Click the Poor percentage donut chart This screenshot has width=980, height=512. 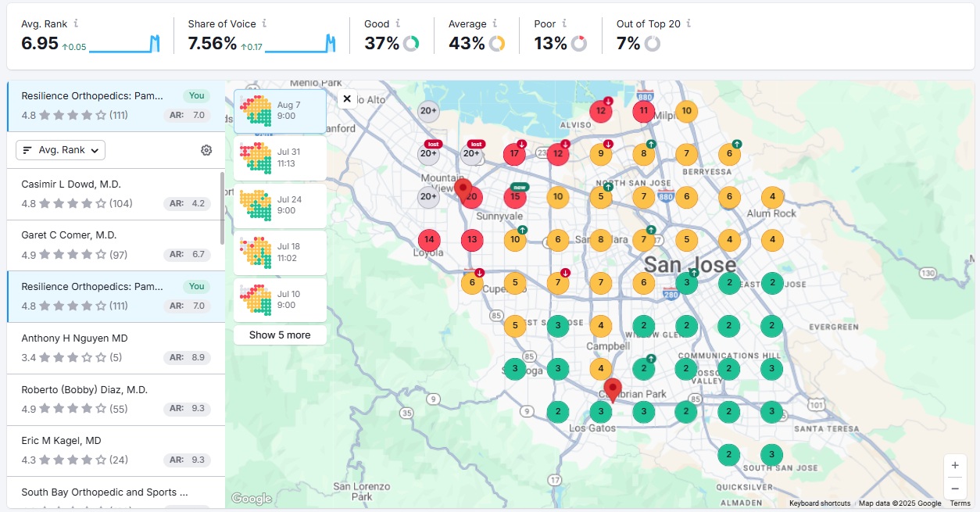pyautogui.click(x=579, y=44)
